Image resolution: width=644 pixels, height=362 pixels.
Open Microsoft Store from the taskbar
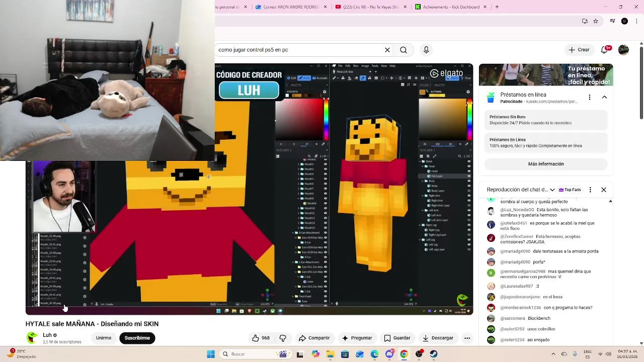coord(345,354)
